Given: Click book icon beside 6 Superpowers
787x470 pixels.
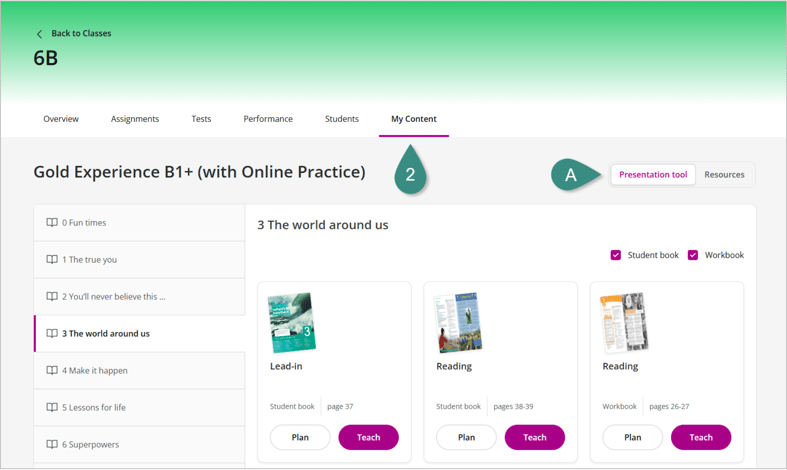Looking at the screenshot, I should click(x=52, y=445).
